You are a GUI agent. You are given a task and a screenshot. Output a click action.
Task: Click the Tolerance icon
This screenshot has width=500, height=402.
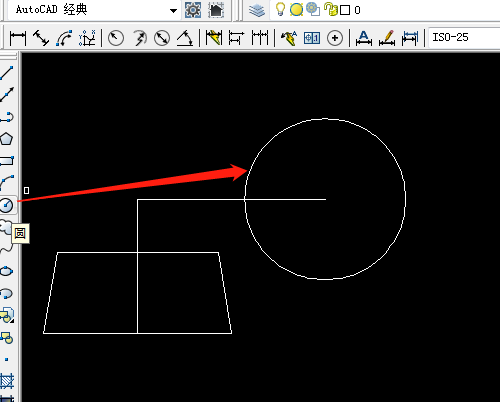[312, 38]
